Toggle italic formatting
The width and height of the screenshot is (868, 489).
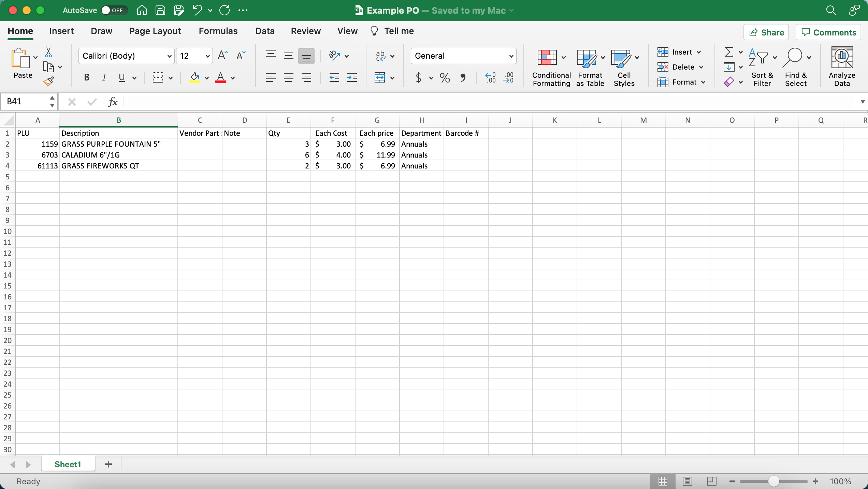pyautogui.click(x=104, y=78)
